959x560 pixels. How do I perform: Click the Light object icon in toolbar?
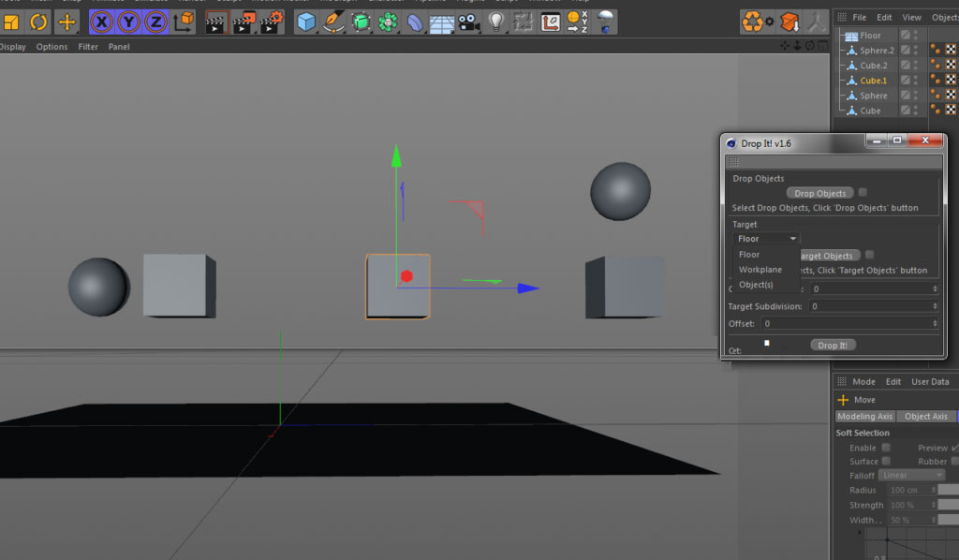(x=495, y=22)
